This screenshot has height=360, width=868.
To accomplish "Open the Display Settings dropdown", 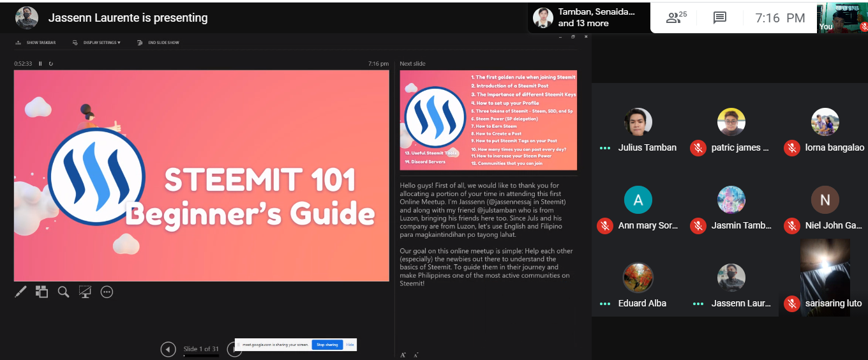I will point(96,43).
